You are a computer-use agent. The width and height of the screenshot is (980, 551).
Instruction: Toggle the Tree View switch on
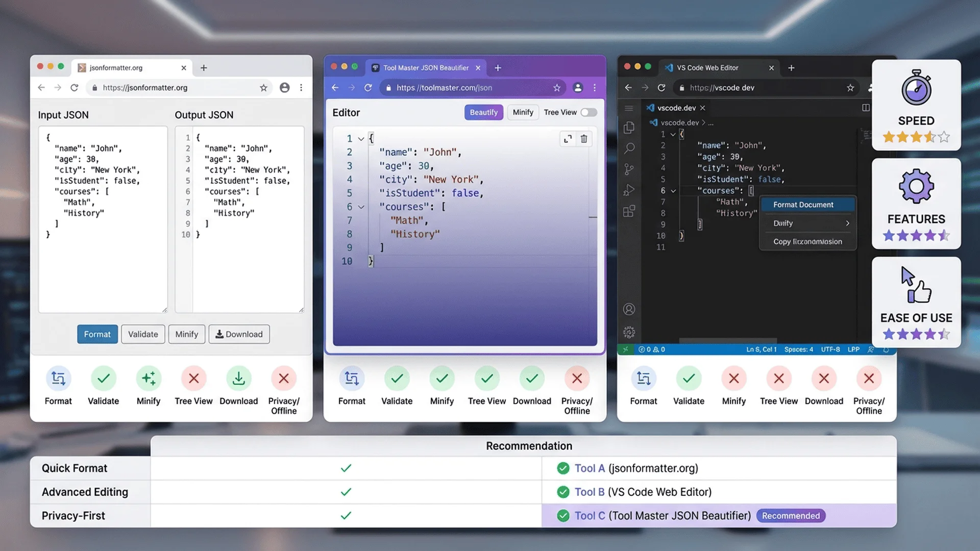tap(589, 112)
